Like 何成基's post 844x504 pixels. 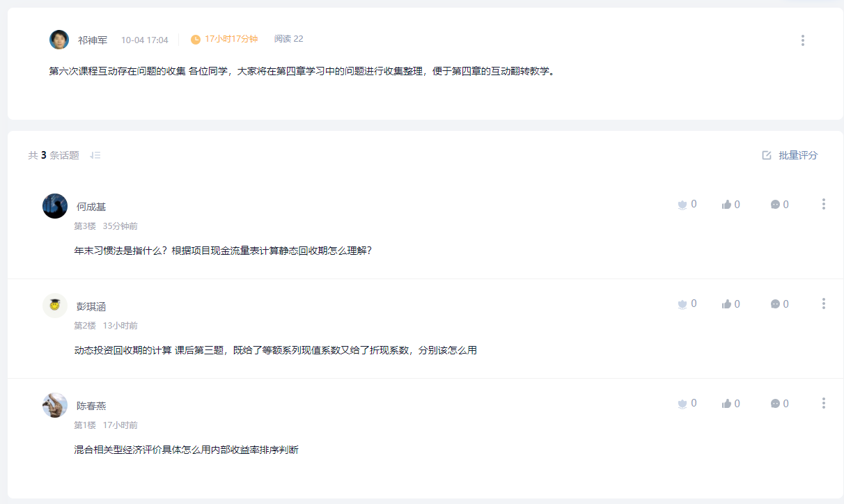click(727, 205)
